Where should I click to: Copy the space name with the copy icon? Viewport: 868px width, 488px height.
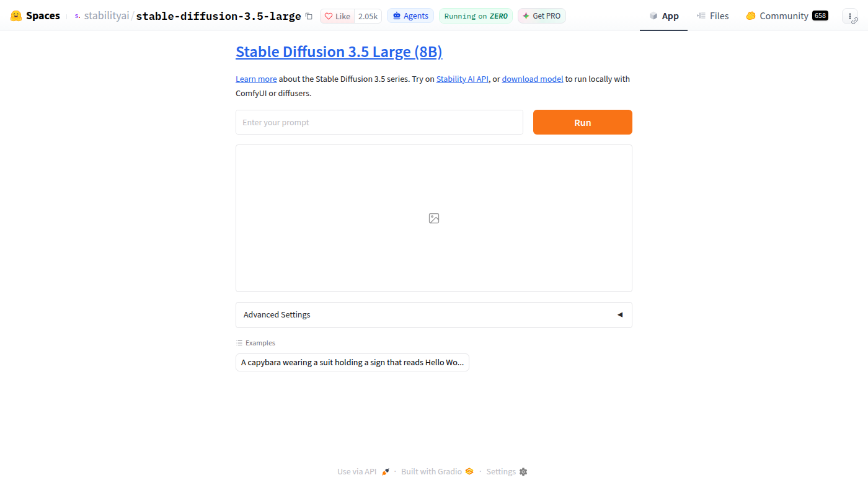309,16
